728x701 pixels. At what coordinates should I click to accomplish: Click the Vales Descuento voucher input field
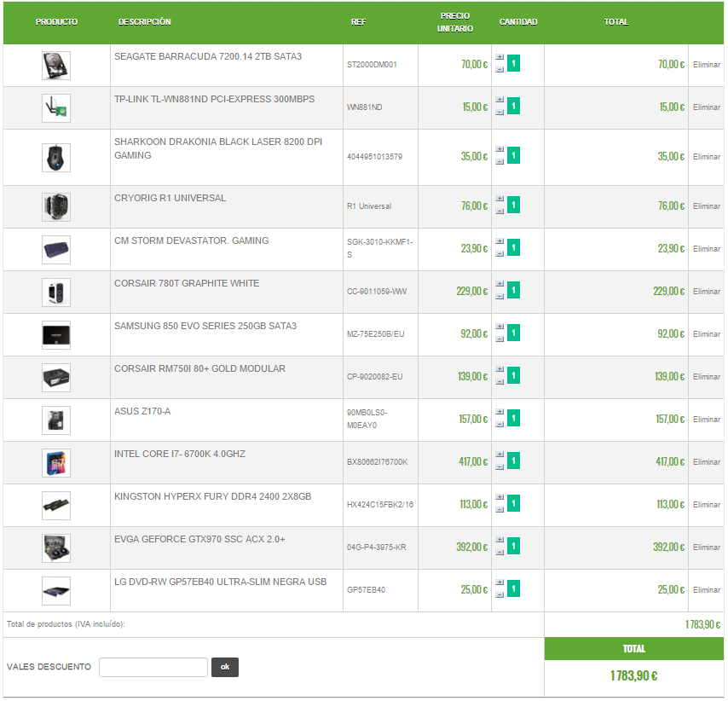click(x=153, y=668)
